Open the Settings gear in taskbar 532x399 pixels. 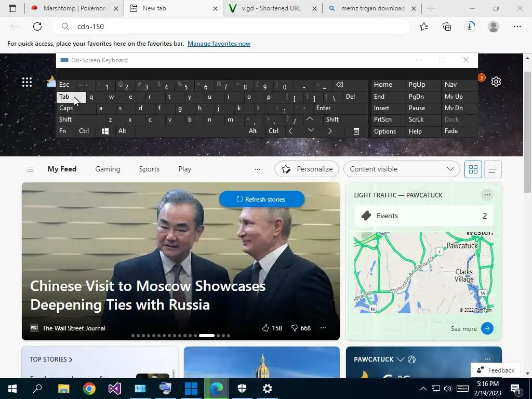point(268,389)
